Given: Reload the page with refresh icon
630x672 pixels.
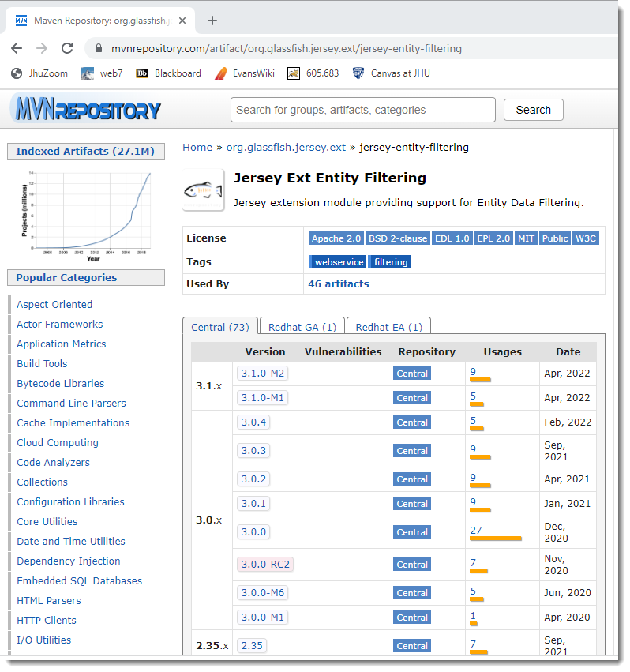Looking at the screenshot, I should (x=67, y=48).
